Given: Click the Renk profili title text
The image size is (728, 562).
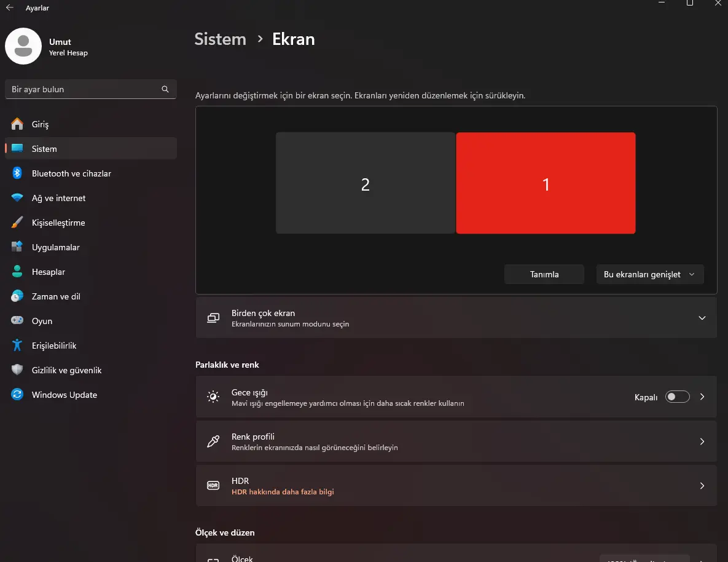Looking at the screenshot, I should coord(253,437).
